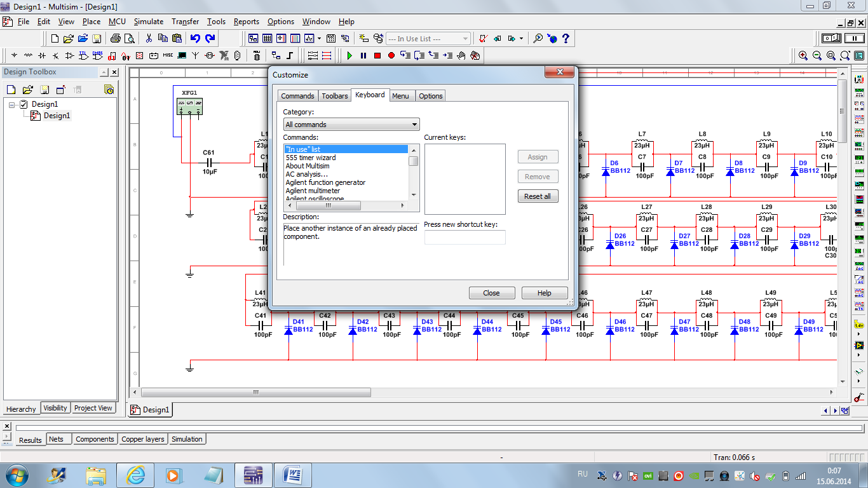Open the Grapher toolbar icon
Image resolution: width=868 pixels, height=488 pixels.
click(x=309, y=38)
